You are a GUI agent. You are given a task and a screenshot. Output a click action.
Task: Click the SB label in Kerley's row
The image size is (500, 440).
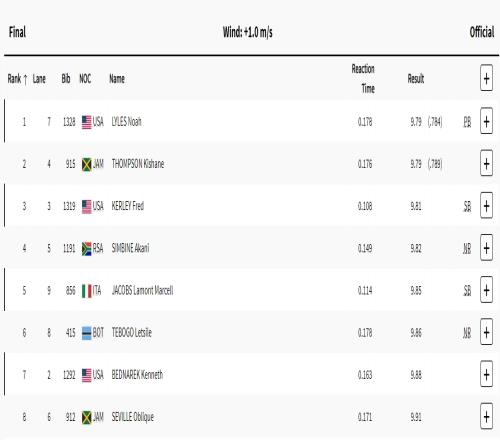[x=467, y=207]
